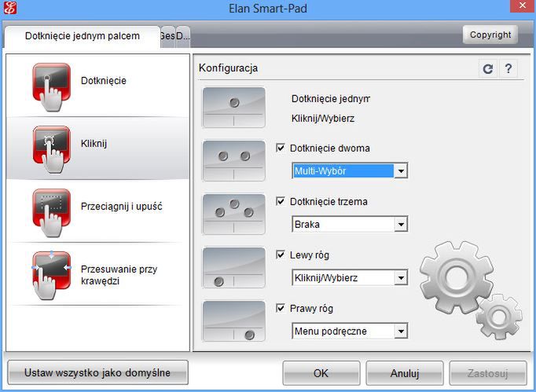Click the Prawy róg label text
Image resolution: width=536 pixels, height=392 pixels.
[x=311, y=309]
